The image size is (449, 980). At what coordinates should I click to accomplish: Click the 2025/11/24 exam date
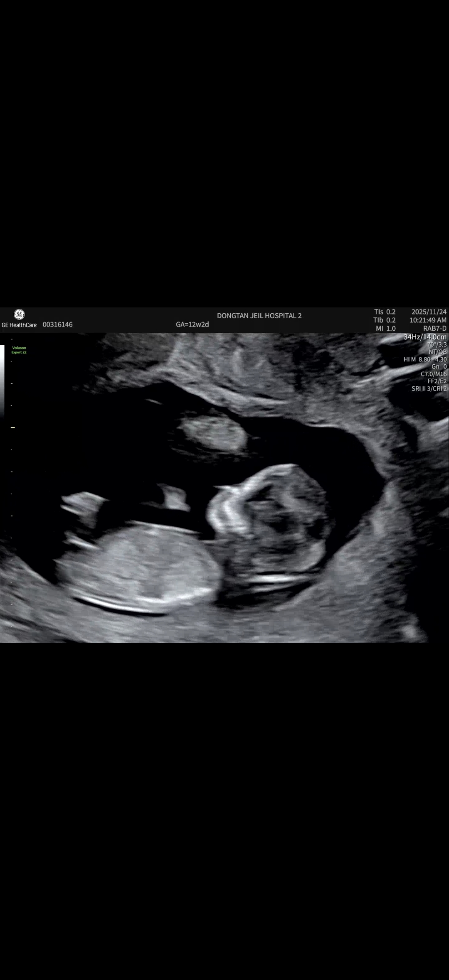click(x=429, y=312)
